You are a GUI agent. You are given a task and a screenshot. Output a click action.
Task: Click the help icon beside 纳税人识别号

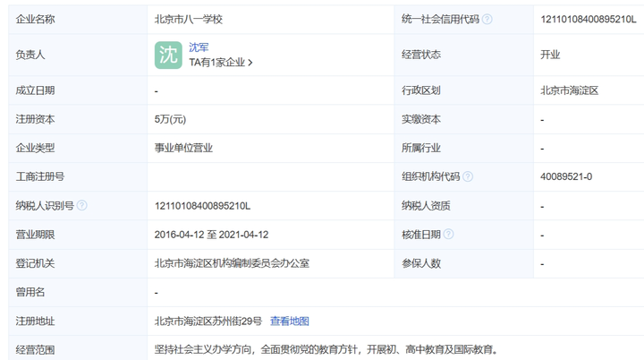(x=81, y=205)
